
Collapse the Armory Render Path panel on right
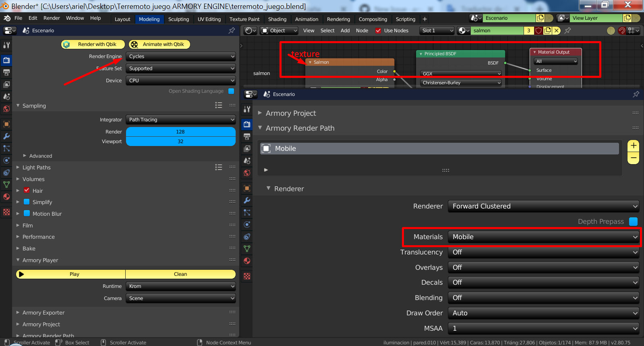tap(300, 128)
